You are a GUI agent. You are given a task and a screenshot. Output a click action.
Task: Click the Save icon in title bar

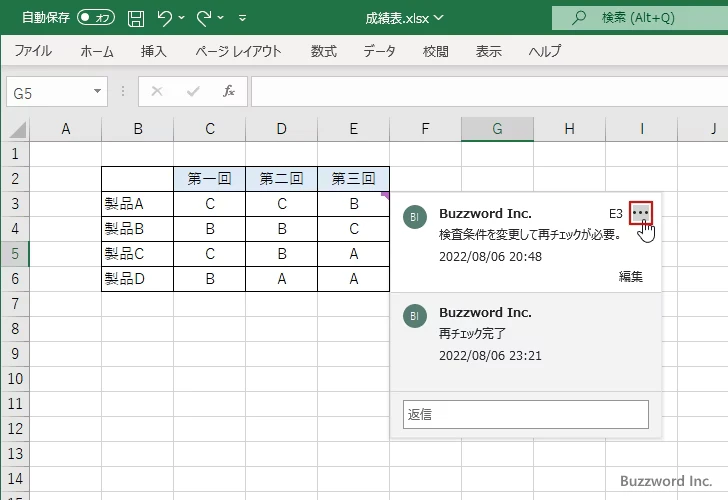[x=136, y=18]
